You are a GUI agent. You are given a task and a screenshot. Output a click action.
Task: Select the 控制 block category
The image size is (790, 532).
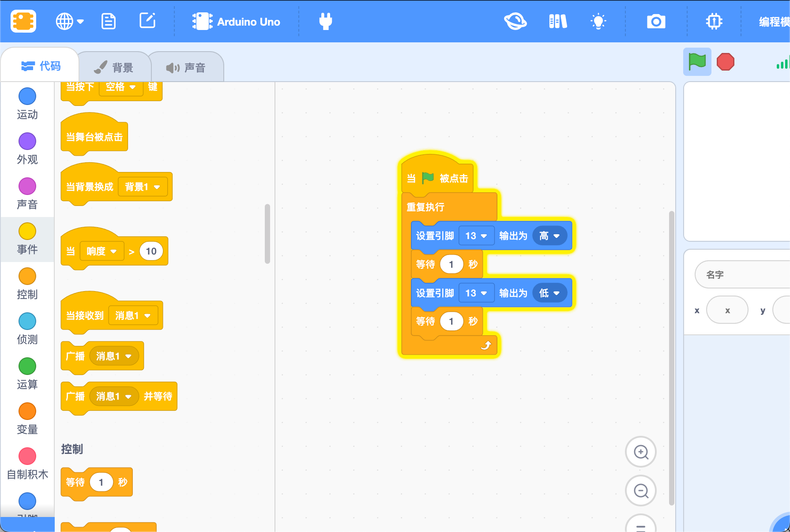[27, 284]
